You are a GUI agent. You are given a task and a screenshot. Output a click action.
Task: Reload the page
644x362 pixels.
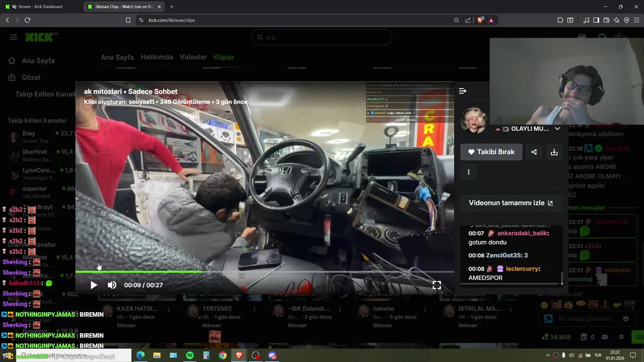click(27, 20)
